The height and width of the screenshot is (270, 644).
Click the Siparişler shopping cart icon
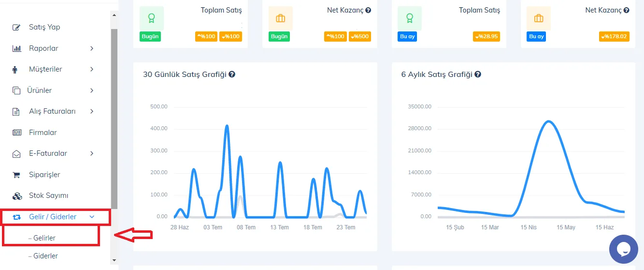coord(16,175)
